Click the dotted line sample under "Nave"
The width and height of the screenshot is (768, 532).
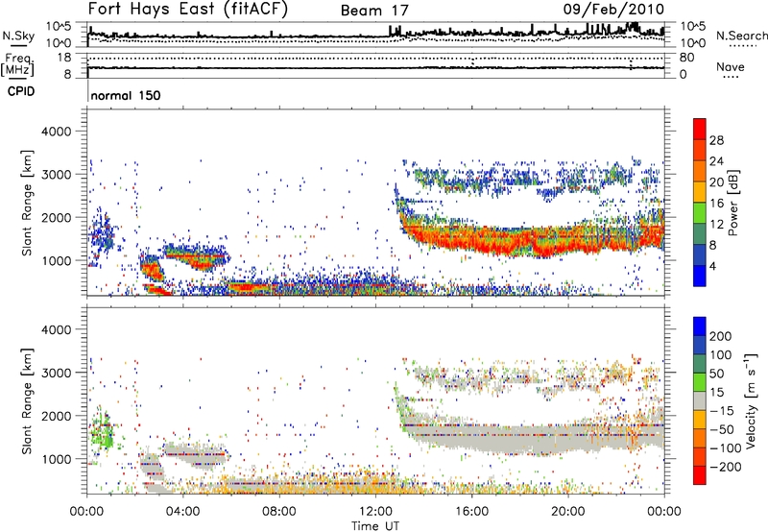click(731, 77)
